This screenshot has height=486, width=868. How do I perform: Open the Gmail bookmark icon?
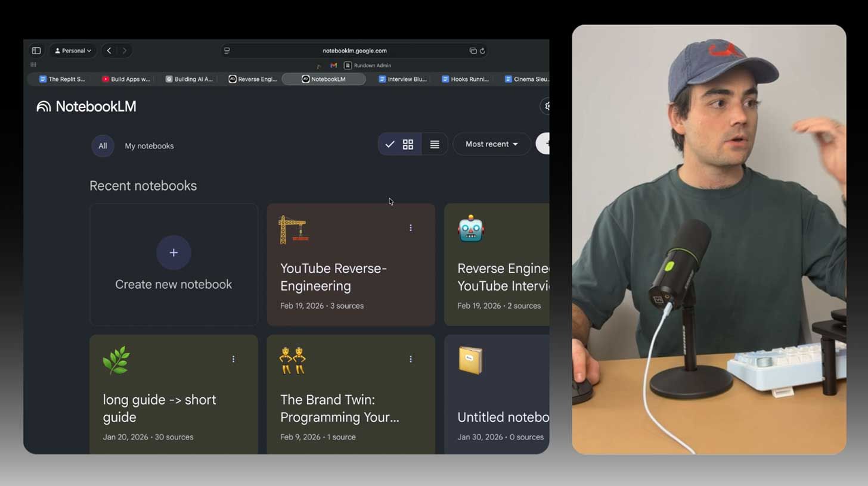click(x=334, y=66)
